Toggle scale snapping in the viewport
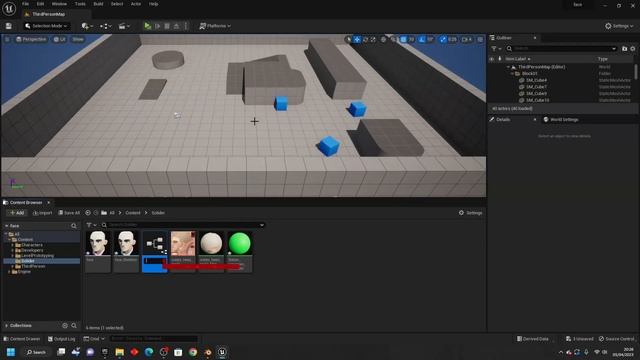 click(443, 39)
